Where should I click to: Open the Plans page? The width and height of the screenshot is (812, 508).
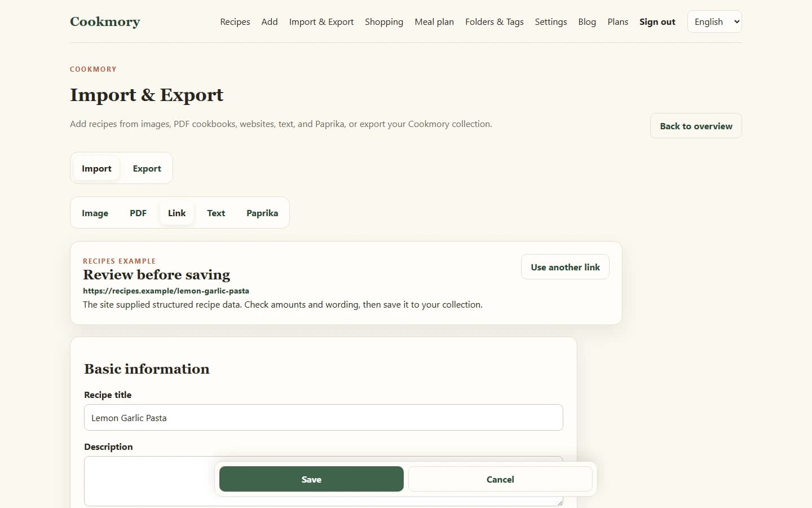tap(617, 21)
